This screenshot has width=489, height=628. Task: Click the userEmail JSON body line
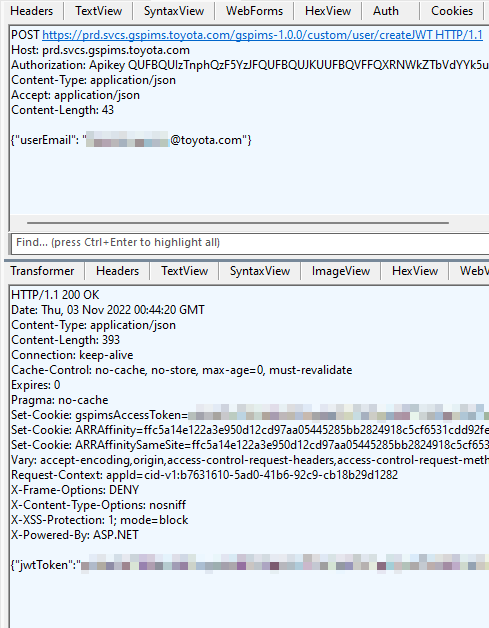[131, 140]
